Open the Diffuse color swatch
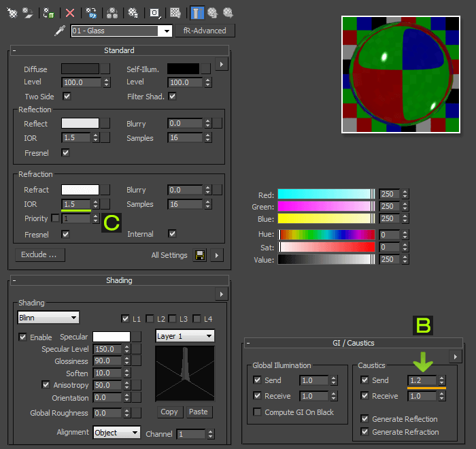The image size is (476, 449). tap(80, 69)
